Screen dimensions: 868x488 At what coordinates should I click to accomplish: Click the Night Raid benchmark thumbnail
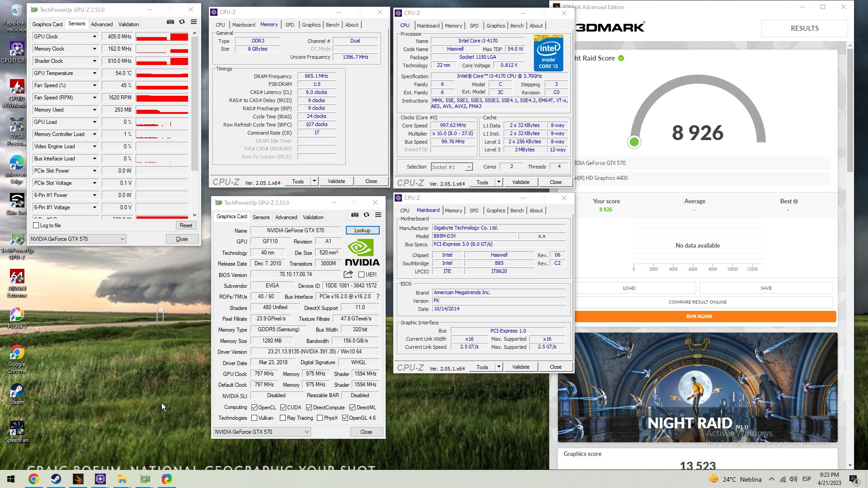tap(698, 387)
